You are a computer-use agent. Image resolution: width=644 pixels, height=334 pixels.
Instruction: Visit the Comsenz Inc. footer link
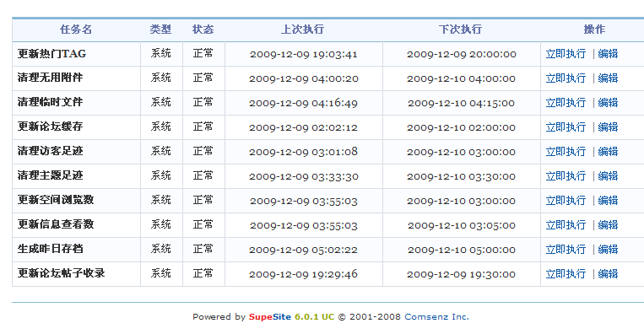coord(436,317)
